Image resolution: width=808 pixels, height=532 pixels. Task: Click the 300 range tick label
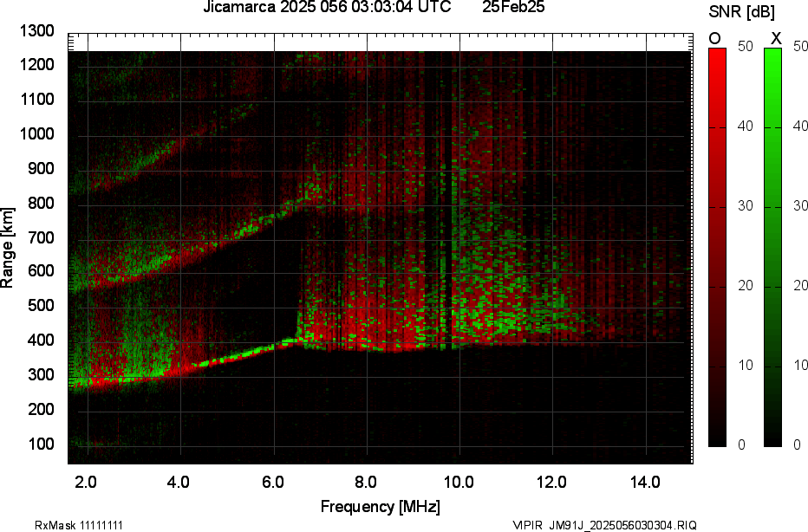click(40, 374)
